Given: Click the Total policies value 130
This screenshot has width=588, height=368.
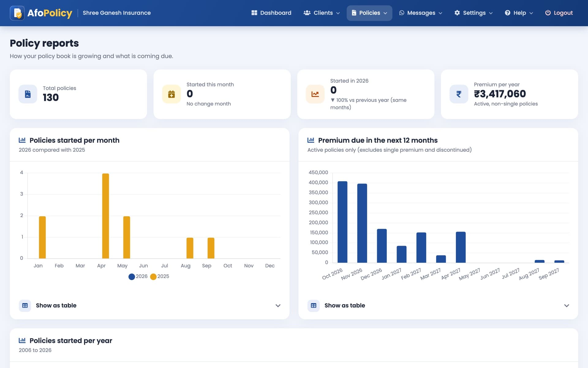Looking at the screenshot, I should coord(51,98).
